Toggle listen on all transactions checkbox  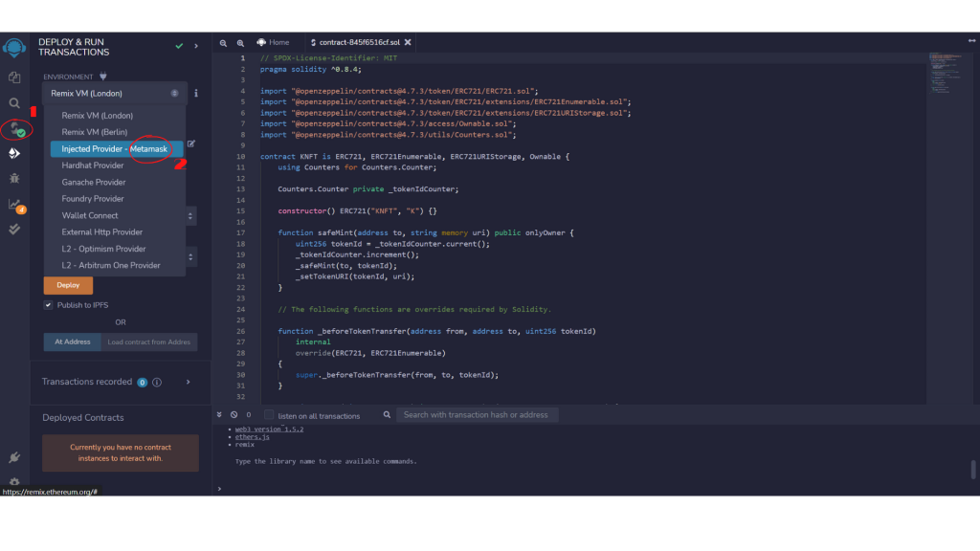[269, 415]
